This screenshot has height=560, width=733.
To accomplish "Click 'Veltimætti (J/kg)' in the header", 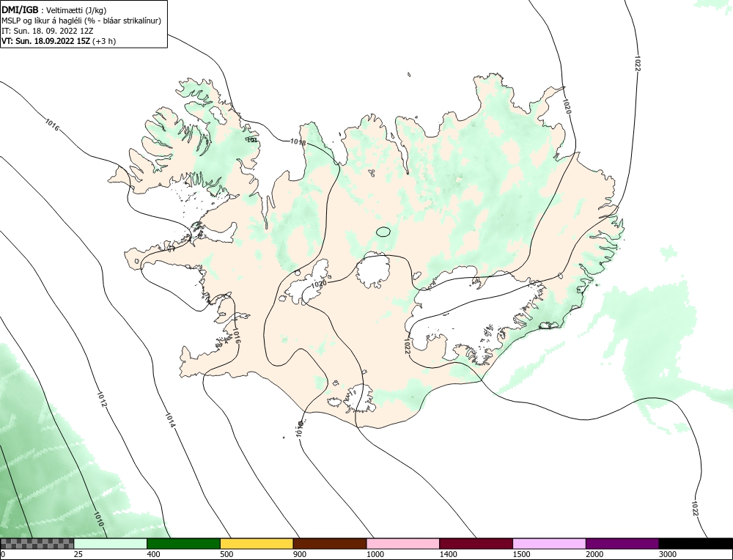I will pos(77,11).
